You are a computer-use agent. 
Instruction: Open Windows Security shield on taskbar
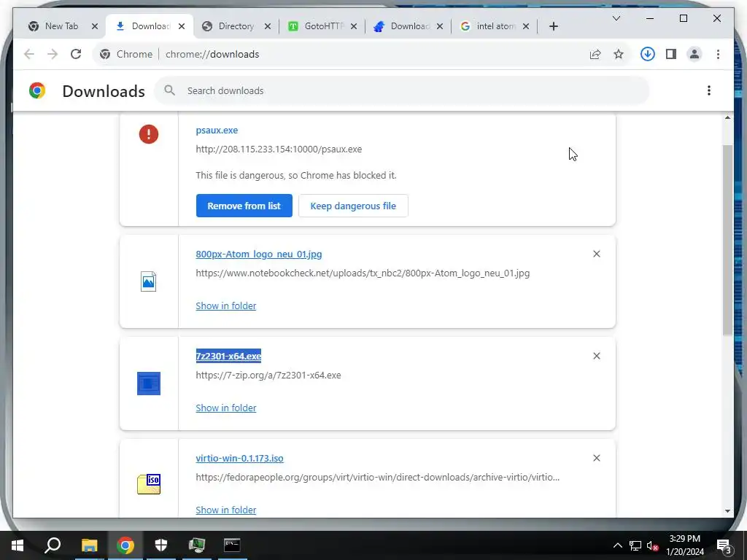(161, 545)
